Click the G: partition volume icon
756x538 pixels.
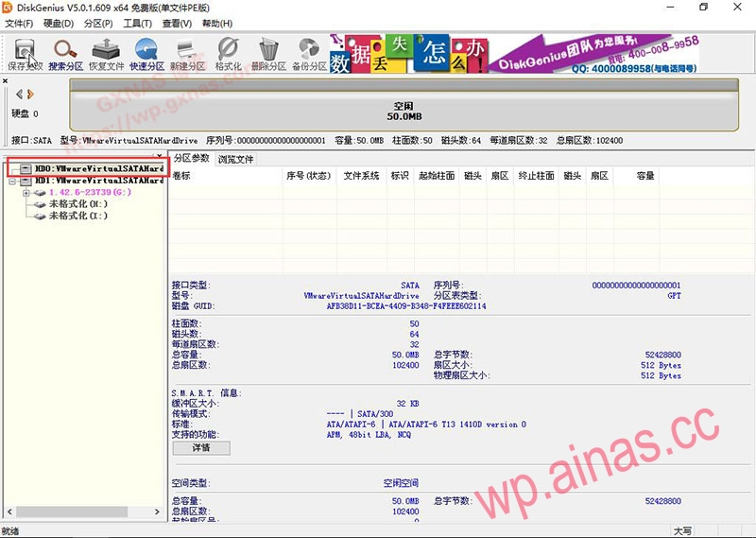40,193
